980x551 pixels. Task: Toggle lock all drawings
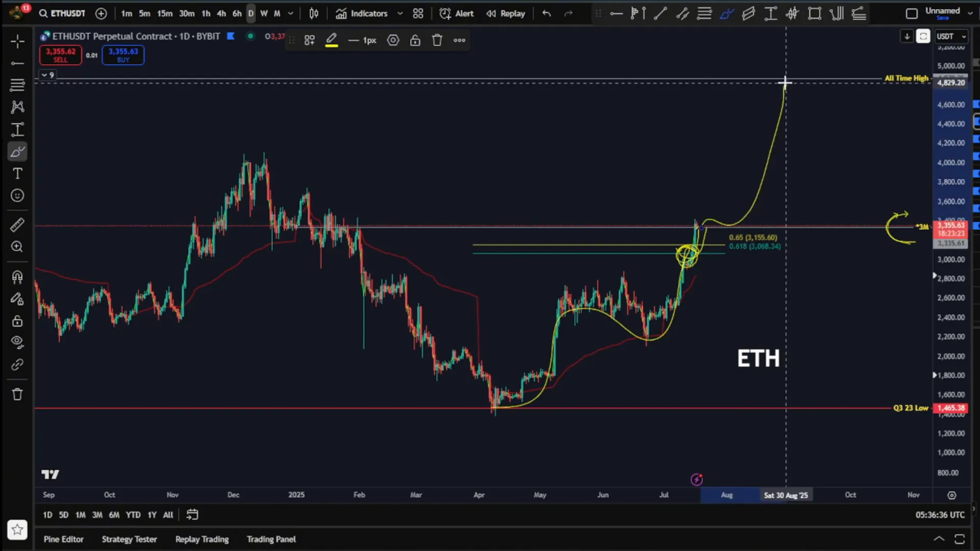click(x=17, y=321)
